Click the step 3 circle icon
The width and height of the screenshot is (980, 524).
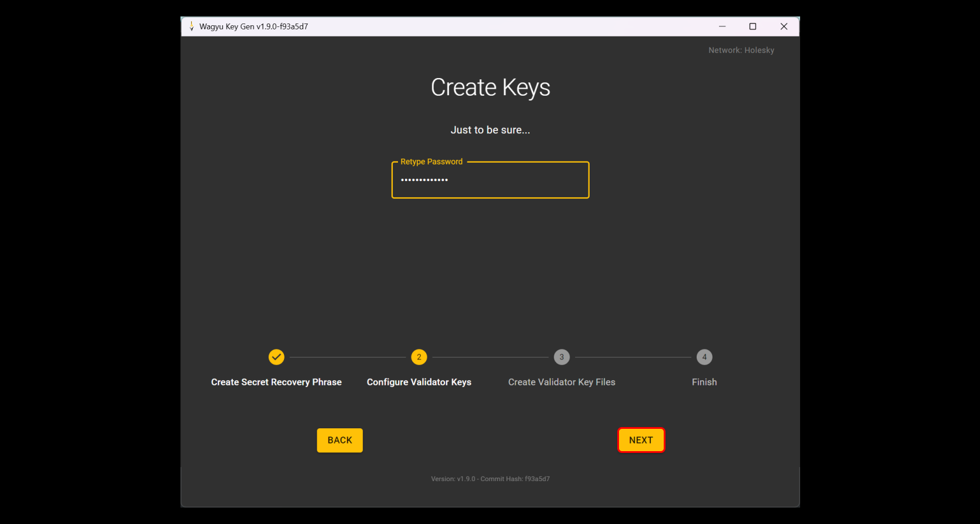point(561,357)
